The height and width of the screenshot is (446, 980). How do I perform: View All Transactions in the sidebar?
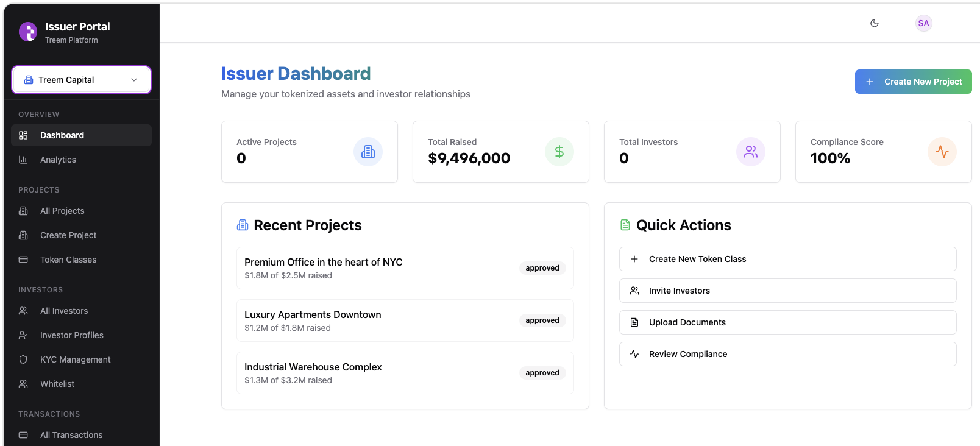81,435
